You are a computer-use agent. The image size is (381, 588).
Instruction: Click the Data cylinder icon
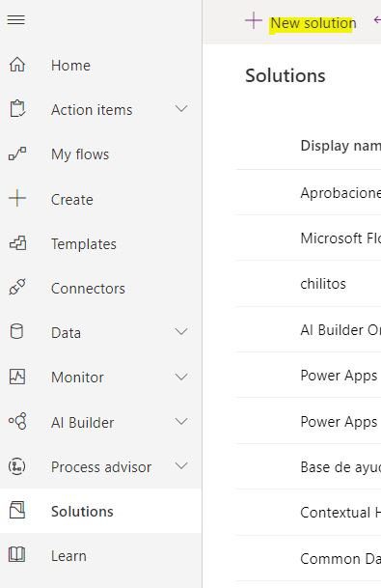coord(16,332)
